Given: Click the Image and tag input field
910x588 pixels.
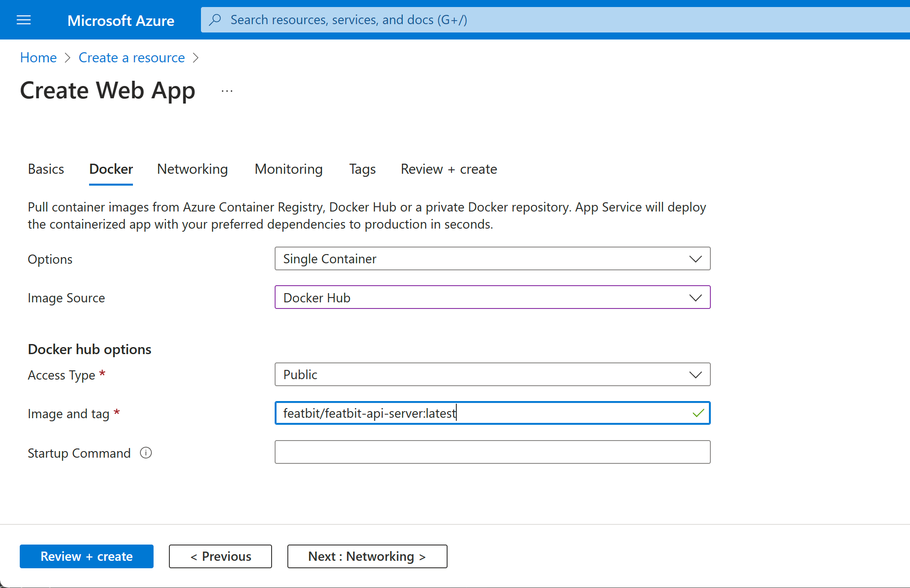Looking at the screenshot, I should (492, 413).
